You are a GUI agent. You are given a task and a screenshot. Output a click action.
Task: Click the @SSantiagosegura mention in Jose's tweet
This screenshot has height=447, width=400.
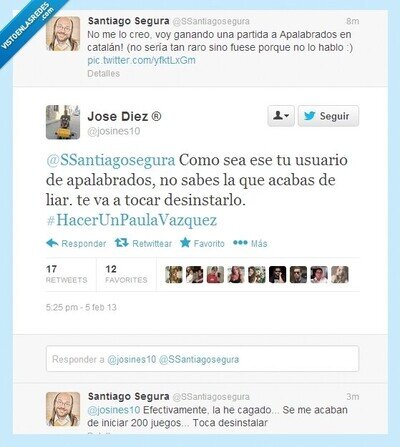tap(110, 160)
